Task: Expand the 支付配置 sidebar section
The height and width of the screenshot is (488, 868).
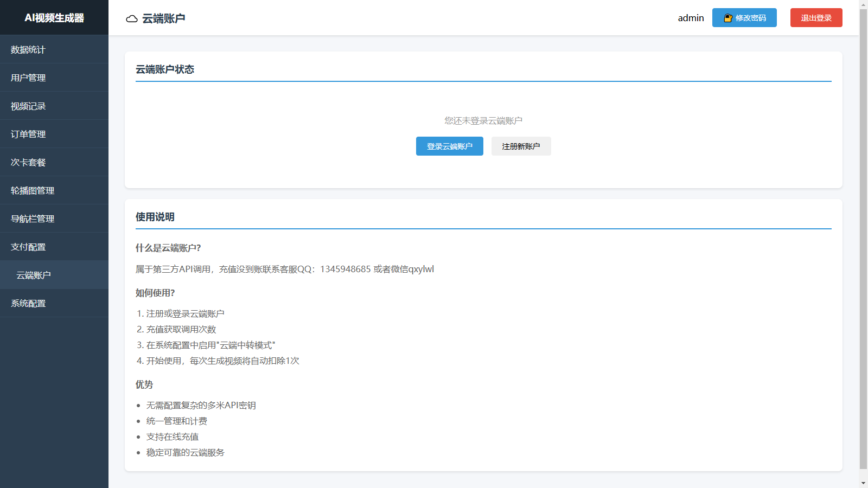Action: click(x=28, y=247)
